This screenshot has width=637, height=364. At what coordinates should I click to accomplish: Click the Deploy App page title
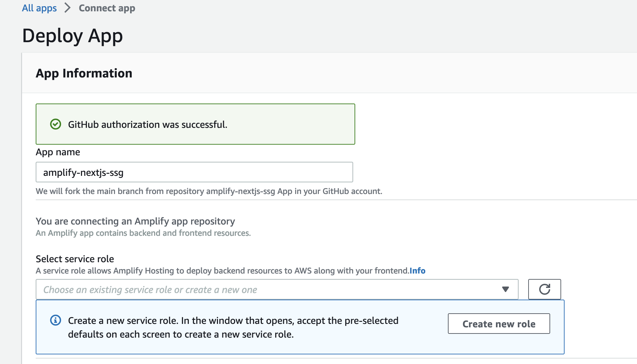point(72,36)
